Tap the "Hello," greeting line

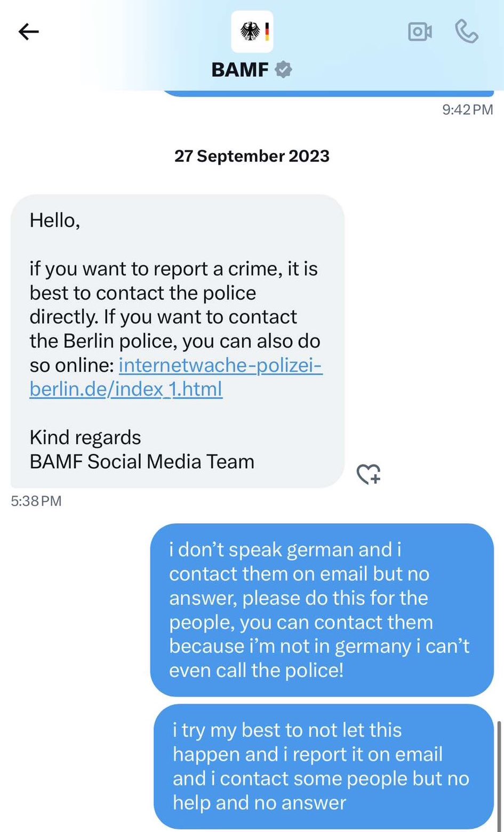[x=55, y=220]
